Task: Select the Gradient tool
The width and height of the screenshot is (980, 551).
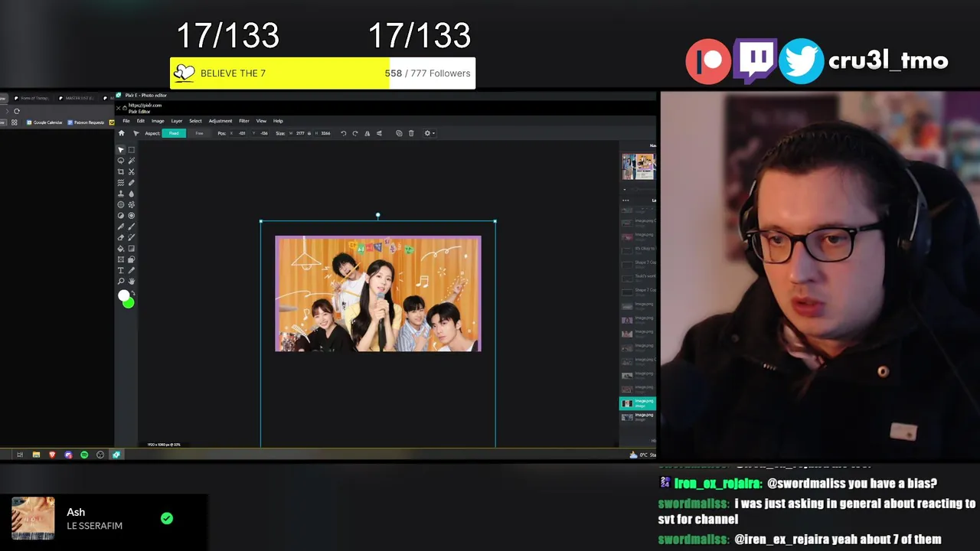Action: coord(132,248)
